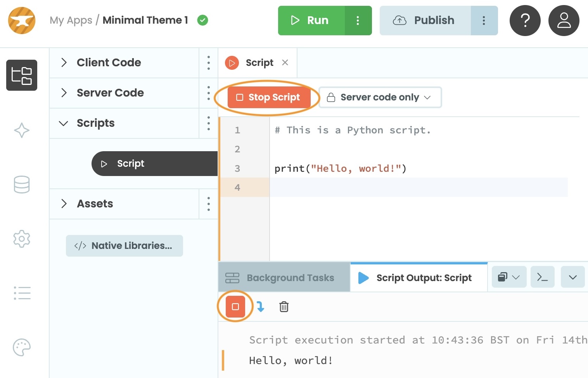588x378 pixels.
Task: Open the help question mark icon
Action: coord(525,21)
